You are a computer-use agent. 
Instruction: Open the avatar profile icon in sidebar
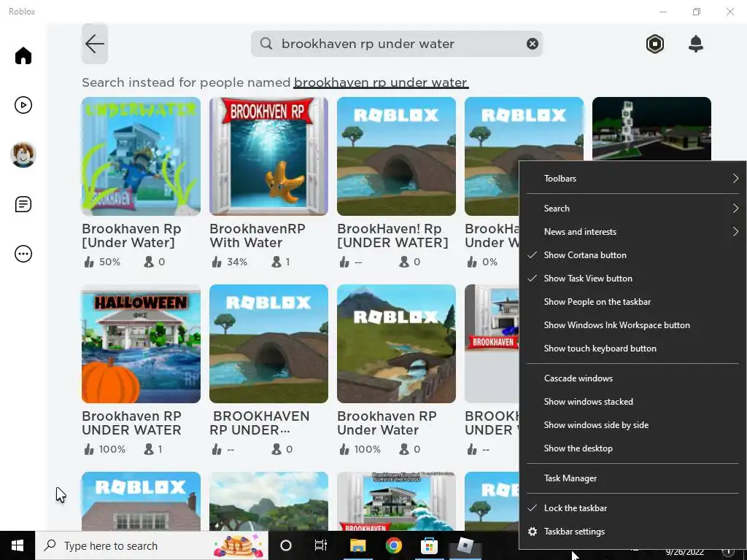[23, 155]
